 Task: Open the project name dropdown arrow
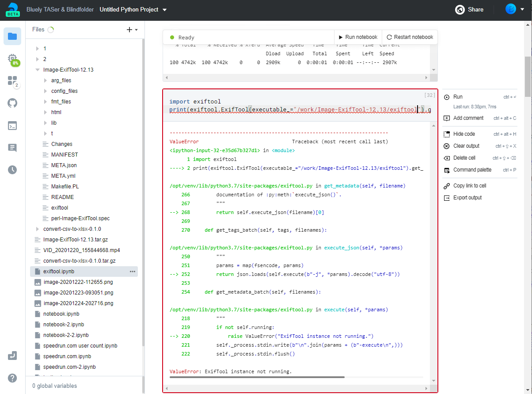point(165,10)
